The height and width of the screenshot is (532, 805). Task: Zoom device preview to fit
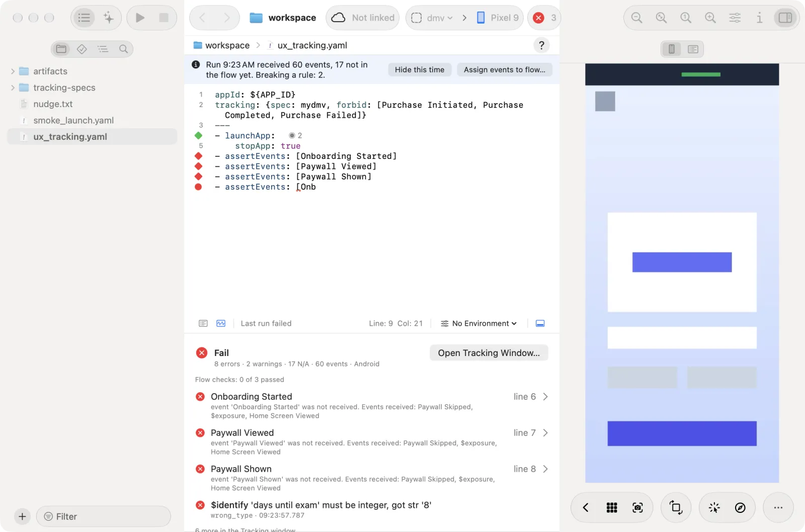(661, 18)
